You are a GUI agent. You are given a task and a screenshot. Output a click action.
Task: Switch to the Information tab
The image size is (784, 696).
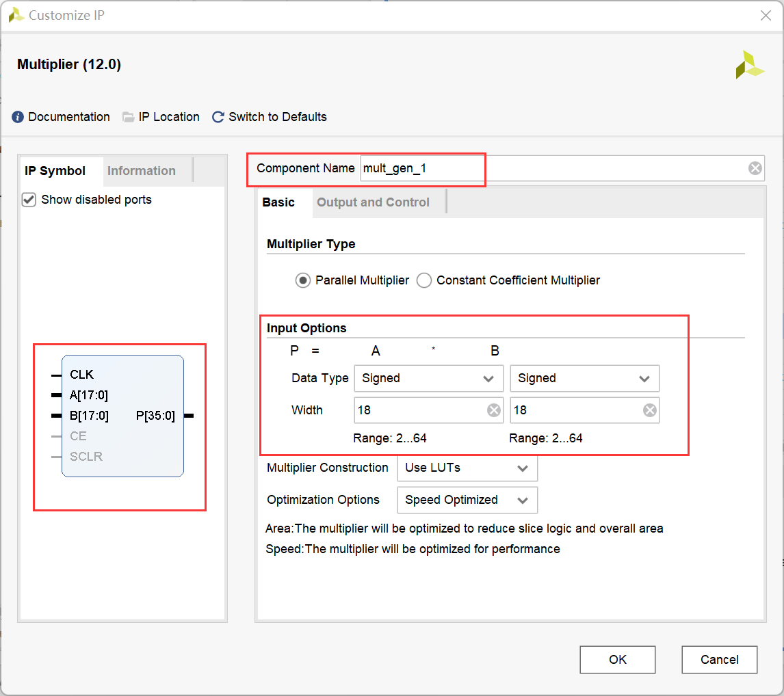click(142, 171)
